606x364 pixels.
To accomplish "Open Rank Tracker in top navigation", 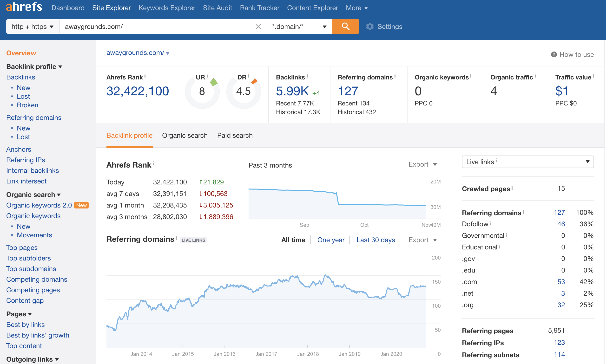I will [x=260, y=8].
